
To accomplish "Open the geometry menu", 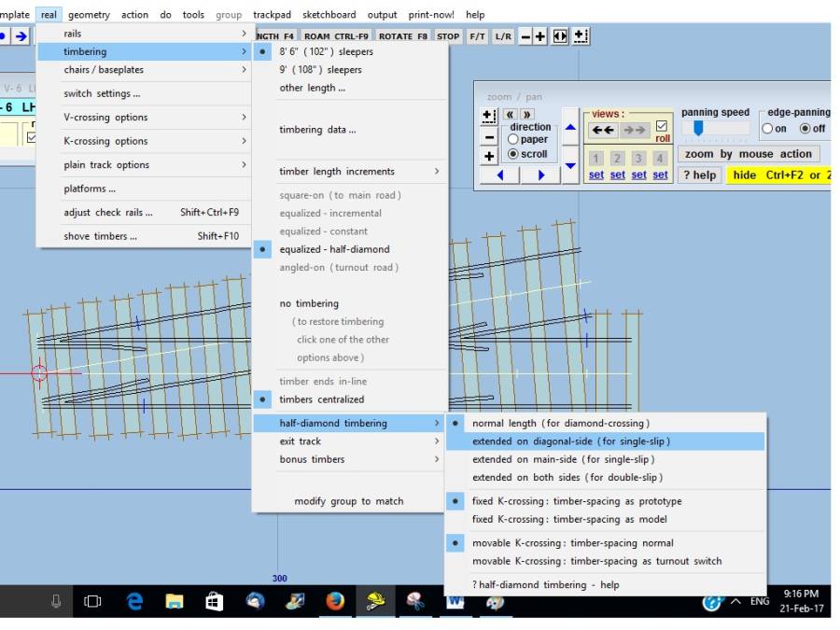I will tap(89, 15).
